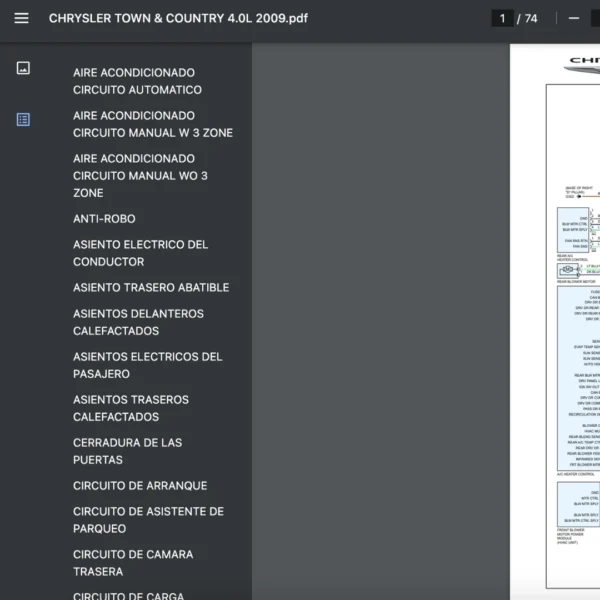Open AIRE ACONDICIONADO CIRCUITO AUTOMATICO bookmark

pos(137,81)
